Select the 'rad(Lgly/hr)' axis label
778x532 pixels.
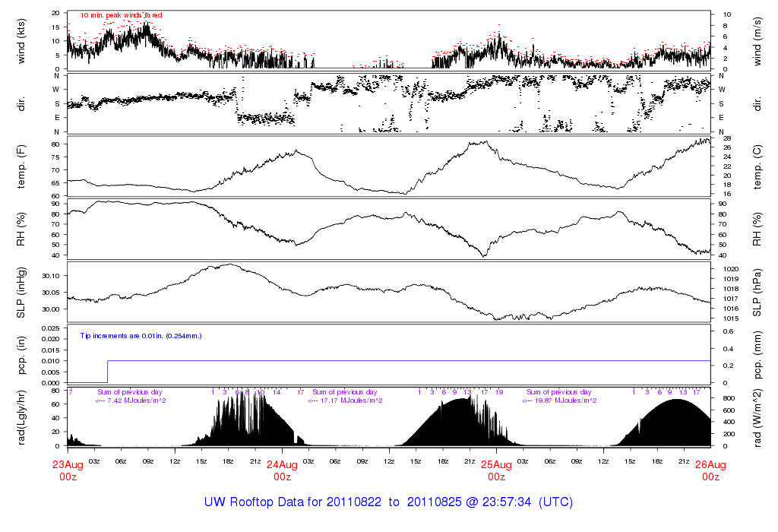pyautogui.click(x=24, y=417)
